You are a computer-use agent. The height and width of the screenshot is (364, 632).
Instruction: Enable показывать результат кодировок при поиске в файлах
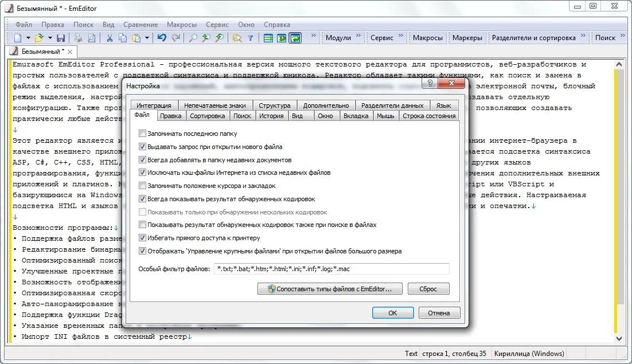(142, 224)
